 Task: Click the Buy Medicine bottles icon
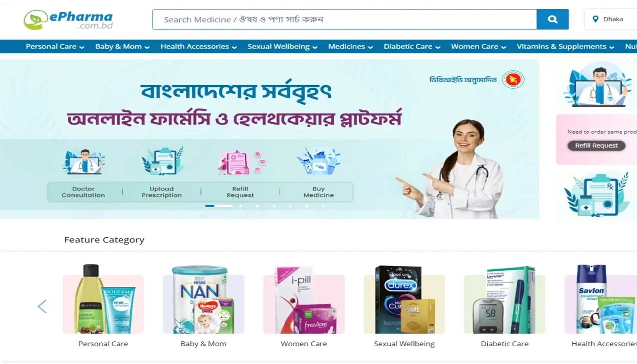click(x=318, y=161)
